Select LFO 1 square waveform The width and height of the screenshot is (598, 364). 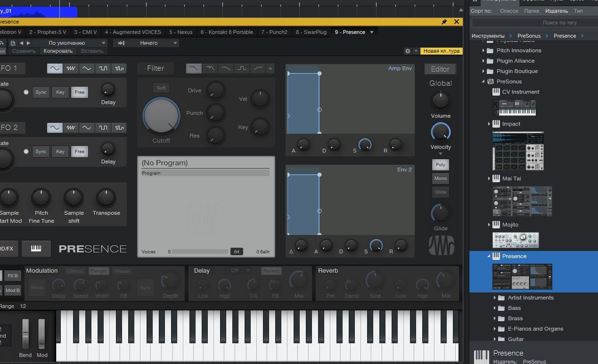(x=103, y=68)
